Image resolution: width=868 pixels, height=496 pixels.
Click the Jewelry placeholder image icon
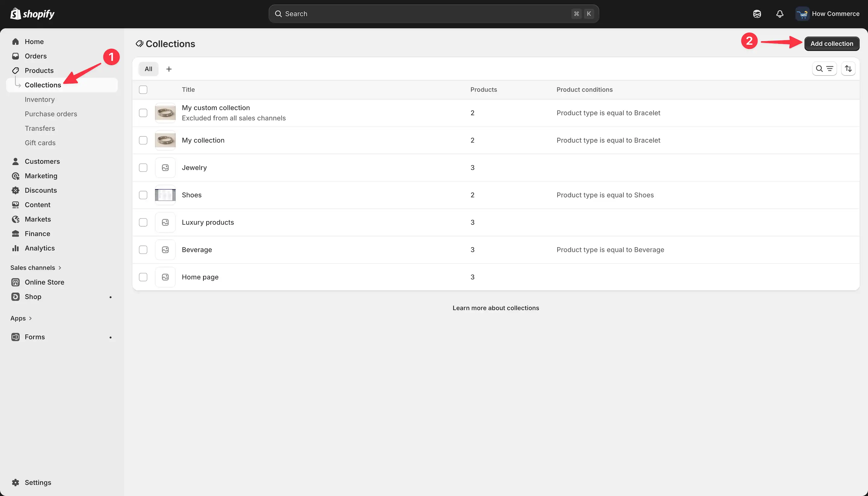(x=165, y=168)
